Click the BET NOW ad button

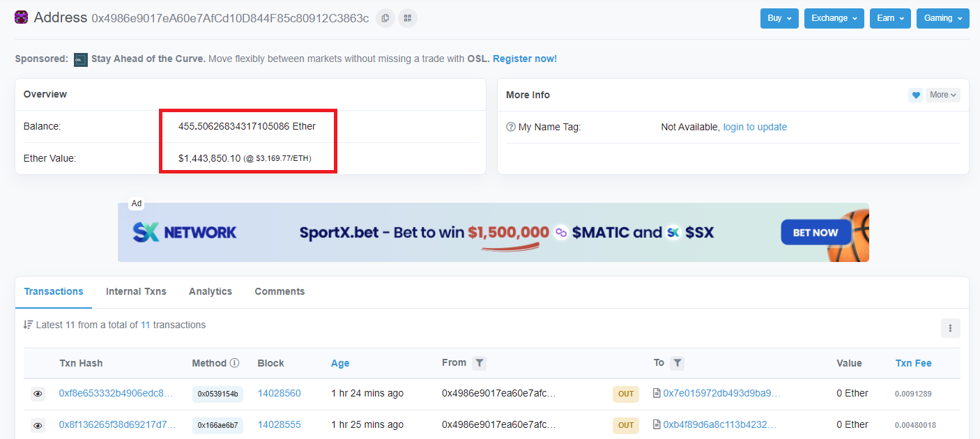(x=816, y=232)
